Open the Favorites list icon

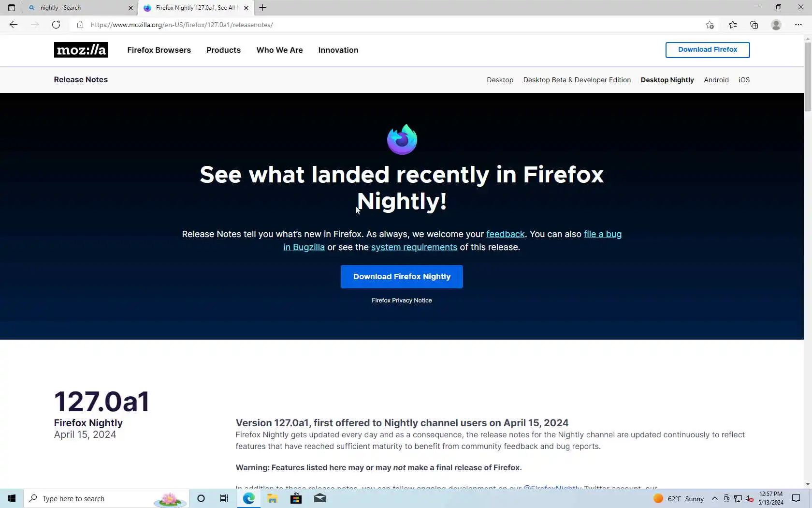coord(733,25)
